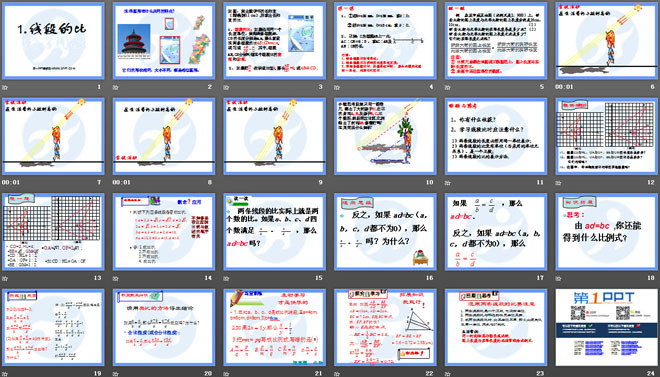The height and width of the screenshot is (377, 660).
Task: Click the 00:01 timing under slide 8
Action: (121, 183)
